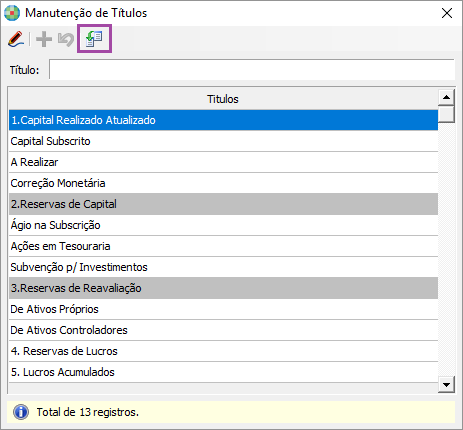Screen dimensions: 463x430
Task: Click inside the Título text field
Action: pos(252,69)
